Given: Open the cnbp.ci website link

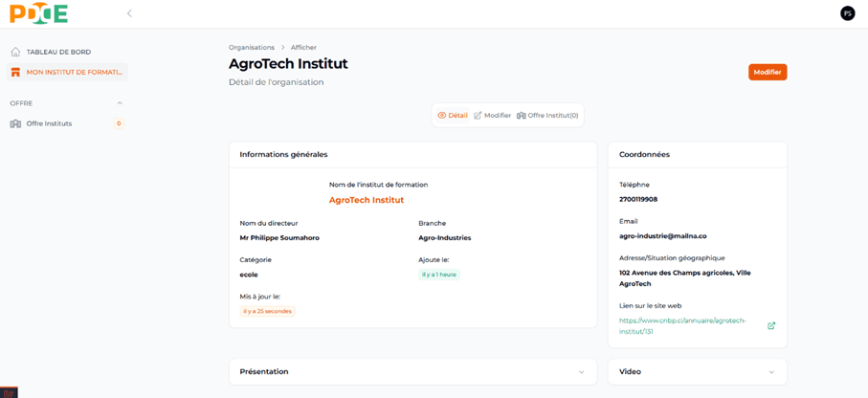Looking at the screenshot, I should tap(681, 325).
